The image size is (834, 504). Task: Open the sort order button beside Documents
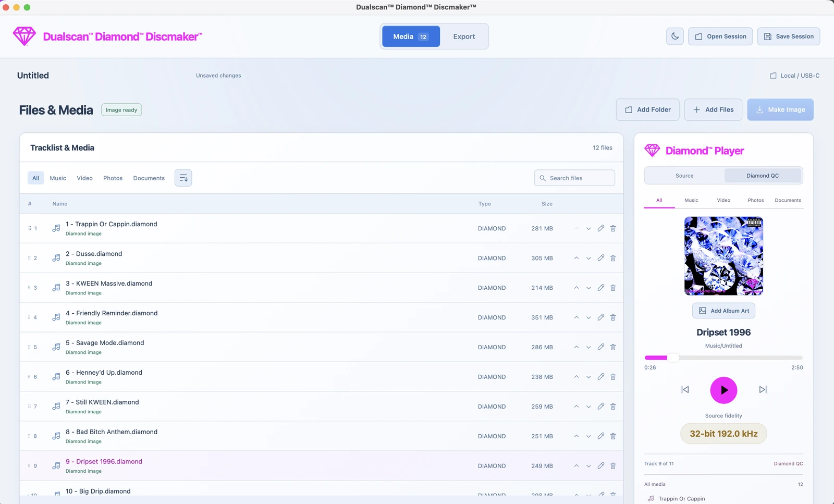click(183, 178)
